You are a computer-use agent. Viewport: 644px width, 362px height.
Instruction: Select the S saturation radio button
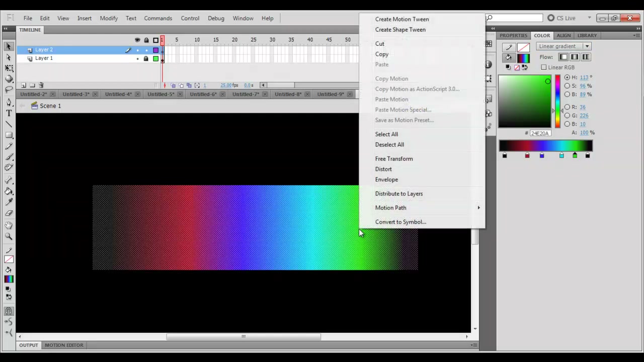(567, 86)
